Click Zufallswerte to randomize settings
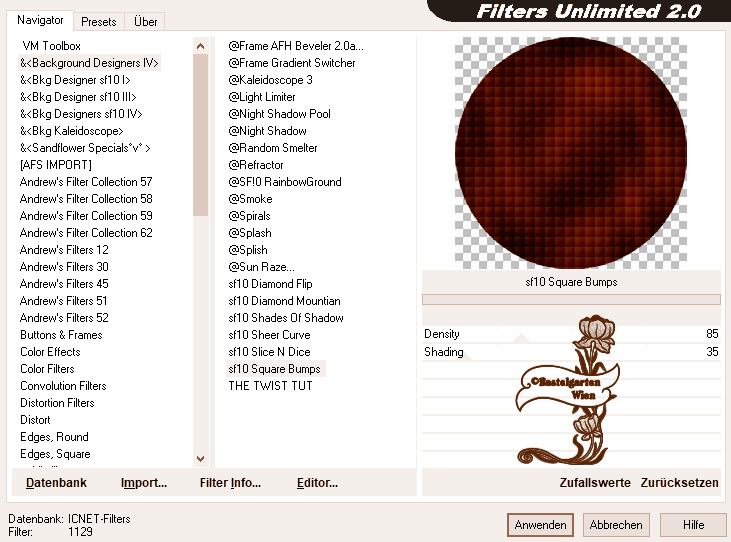 [595, 483]
